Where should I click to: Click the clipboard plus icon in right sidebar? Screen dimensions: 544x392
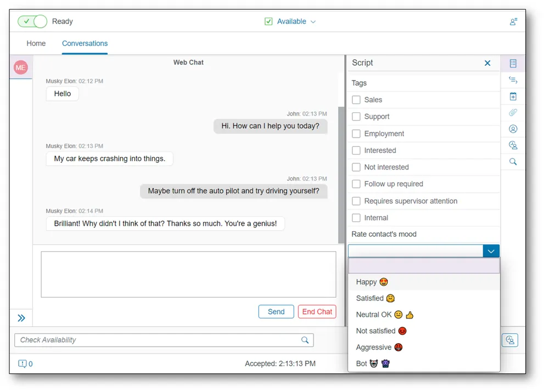pos(513,96)
